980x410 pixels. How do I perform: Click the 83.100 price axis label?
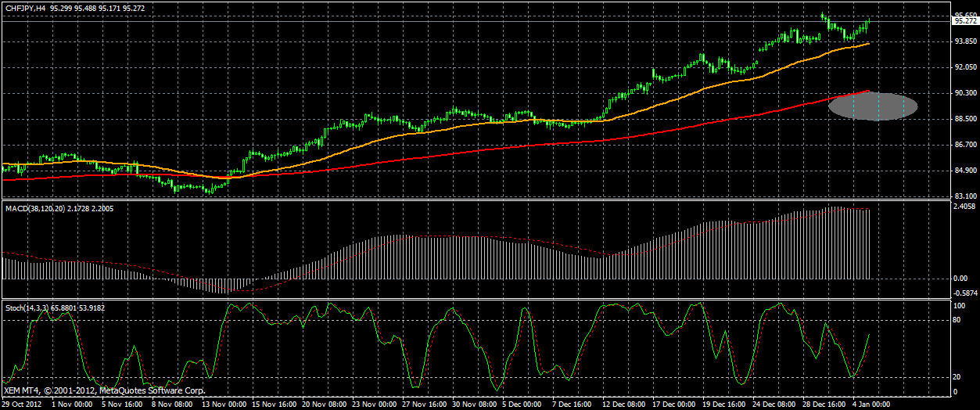pos(964,196)
